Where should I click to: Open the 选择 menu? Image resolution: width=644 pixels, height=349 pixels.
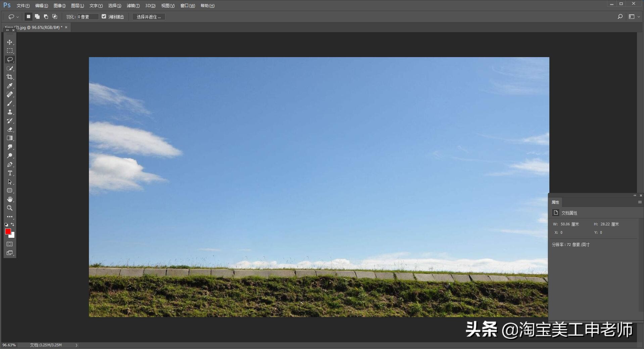(115, 6)
